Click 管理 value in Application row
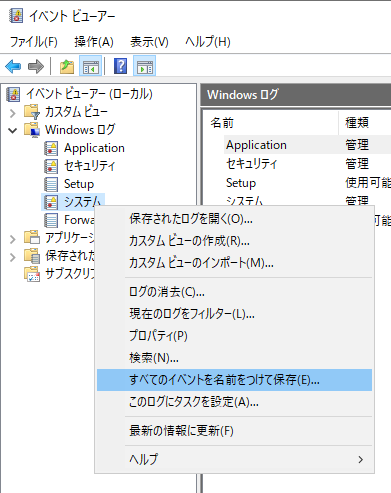The height and width of the screenshot is (493, 391). coord(357,145)
